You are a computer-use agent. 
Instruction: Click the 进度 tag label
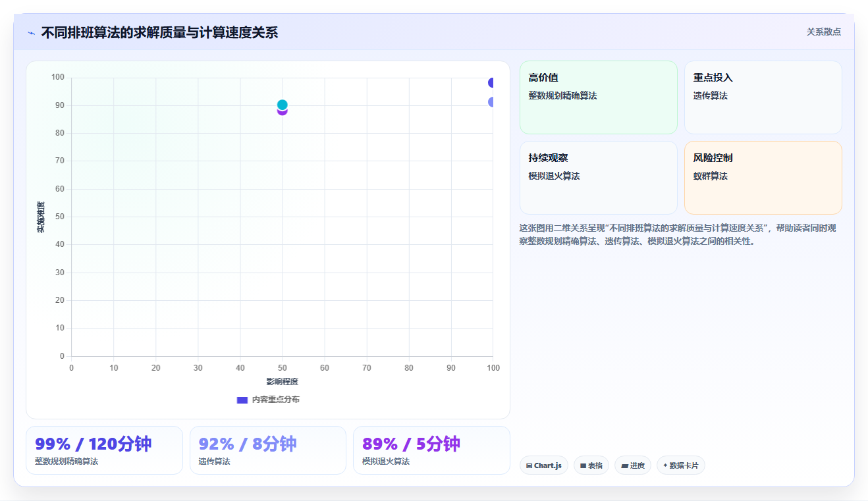point(637,465)
